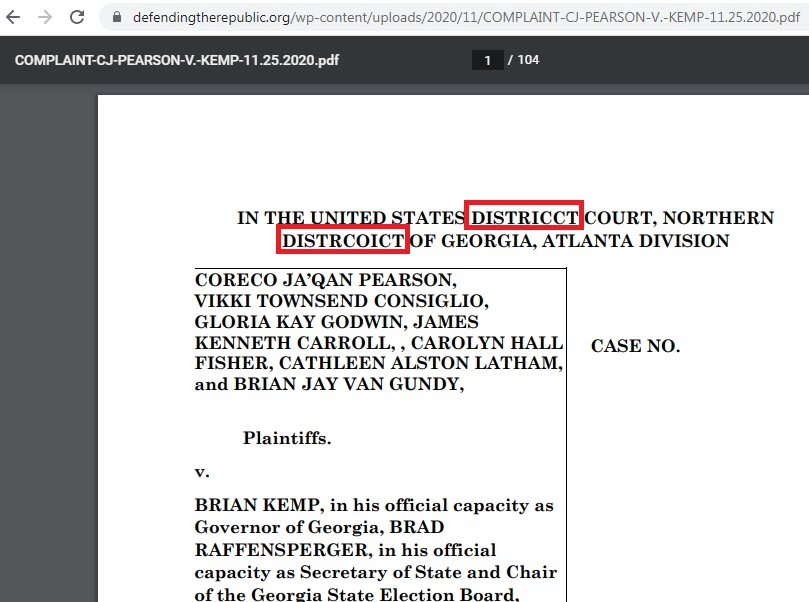Click the browser back arrow
Screen dimensions: 809x602
pyautogui.click(x=13, y=18)
